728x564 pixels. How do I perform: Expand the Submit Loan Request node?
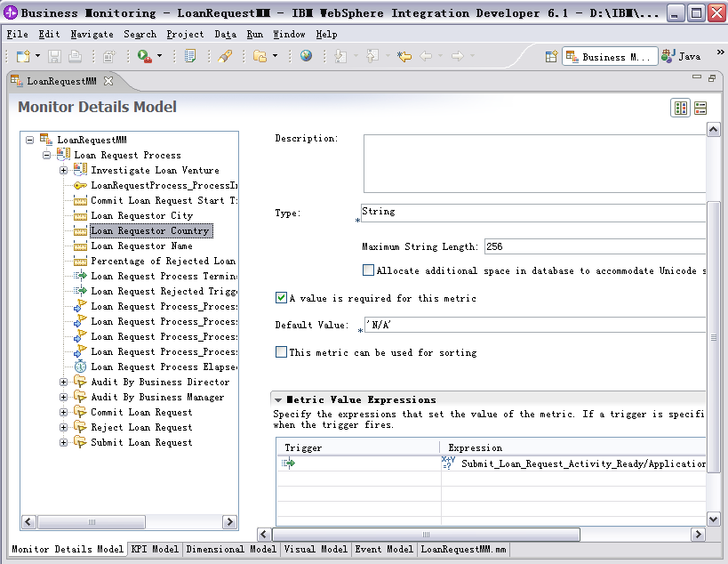point(63,443)
